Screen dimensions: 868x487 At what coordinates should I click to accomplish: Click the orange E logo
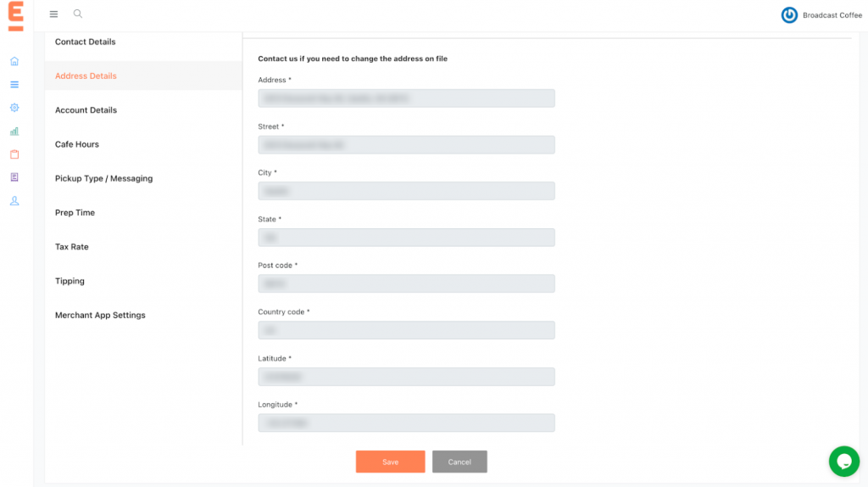point(16,16)
